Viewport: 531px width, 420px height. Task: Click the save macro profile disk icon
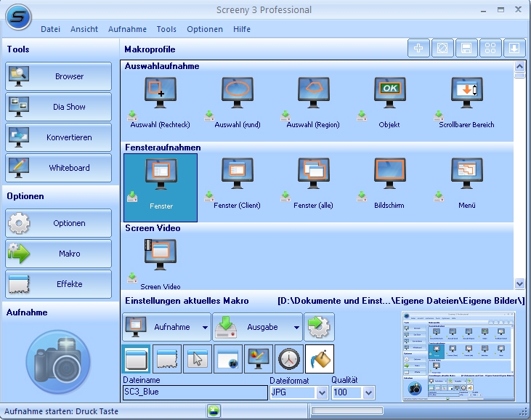pyautogui.click(x=466, y=49)
